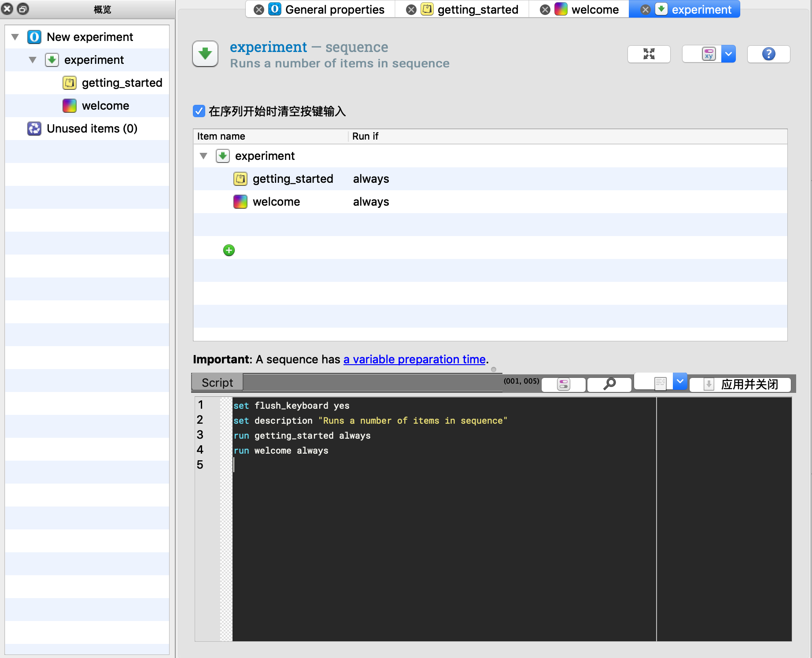Uncheck 在序列开始时清空按键输入
The height and width of the screenshot is (658, 812).
pos(199,112)
